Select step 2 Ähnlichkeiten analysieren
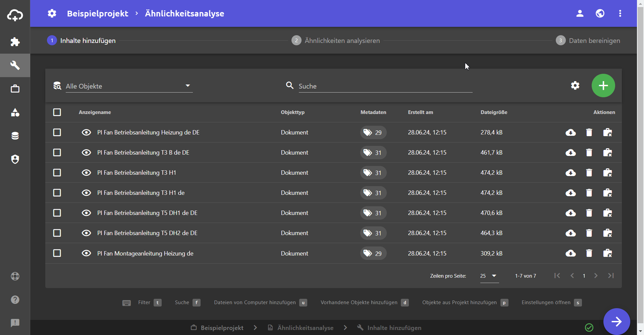 tap(336, 41)
